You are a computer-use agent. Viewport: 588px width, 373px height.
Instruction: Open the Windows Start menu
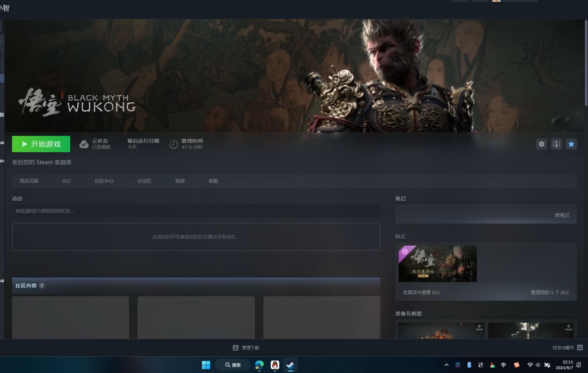206,365
